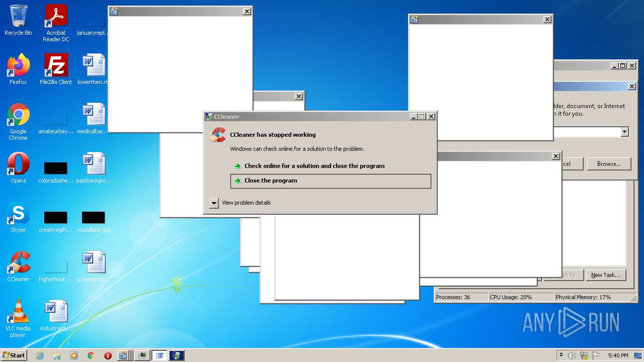The height and width of the screenshot is (362, 644).
Task: Open Internet Explorer from the taskbar
Action: (x=40, y=355)
